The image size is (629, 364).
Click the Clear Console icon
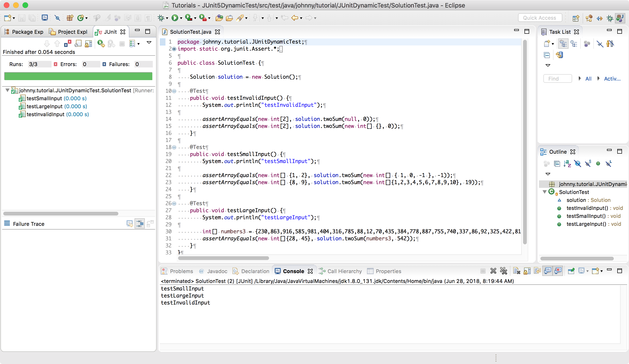517,271
